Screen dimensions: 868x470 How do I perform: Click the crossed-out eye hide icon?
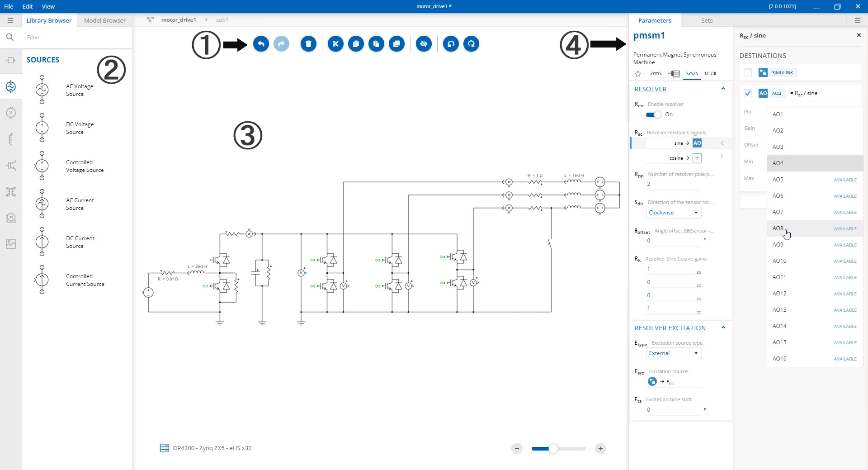point(424,44)
